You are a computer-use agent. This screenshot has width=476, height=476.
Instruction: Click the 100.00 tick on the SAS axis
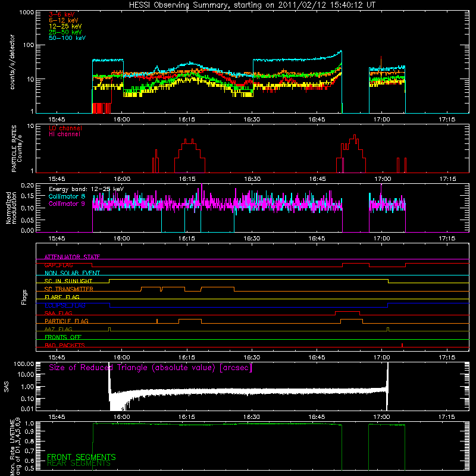[x=24, y=364]
